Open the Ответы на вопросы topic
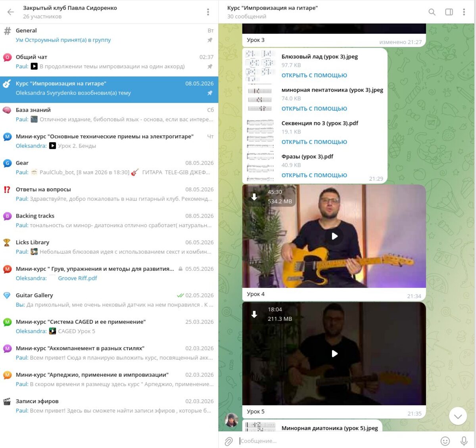 click(x=109, y=194)
